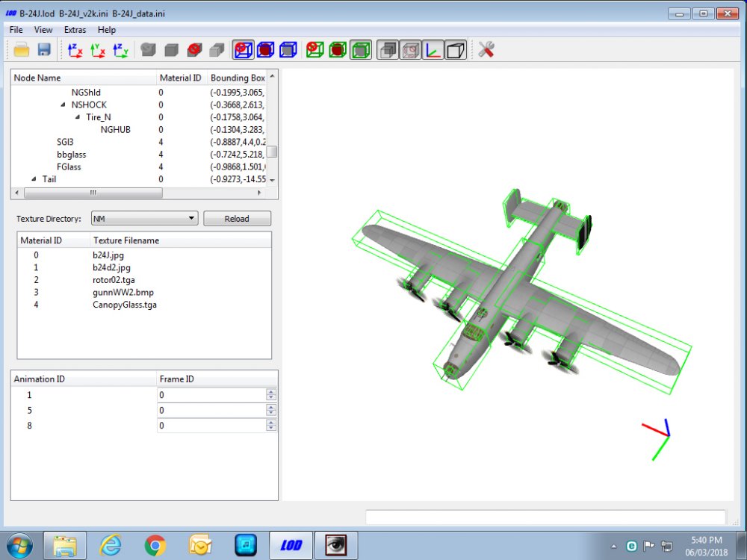Toggle the faded wireframe cube button
Image resolution: width=747 pixels, height=560 pixels.
tap(410, 49)
